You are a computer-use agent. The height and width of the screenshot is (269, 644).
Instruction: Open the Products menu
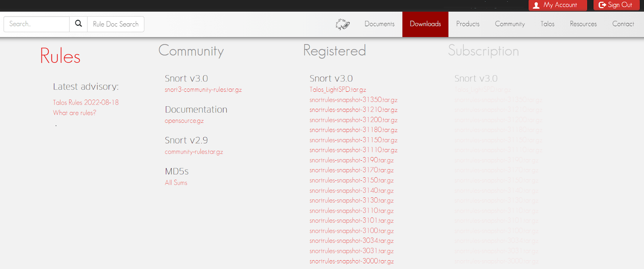tap(468, 24)
